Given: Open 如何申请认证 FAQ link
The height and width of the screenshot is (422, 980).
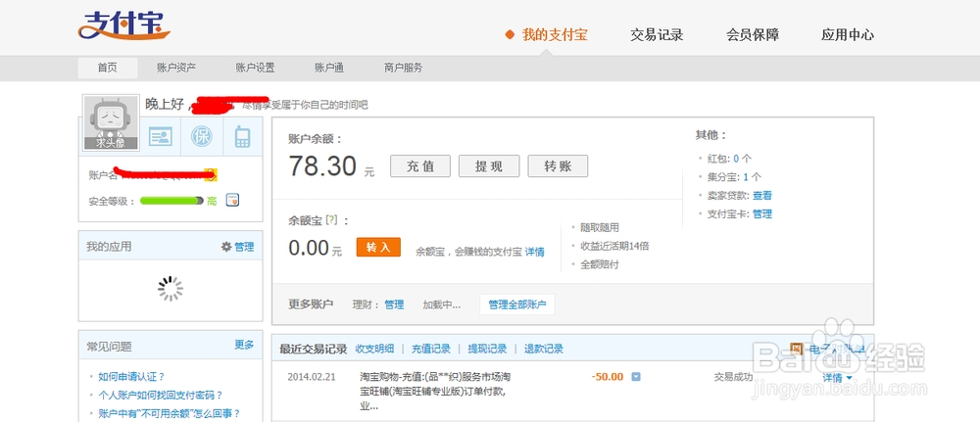Looking at the screenshot, I should click(131, 376).
